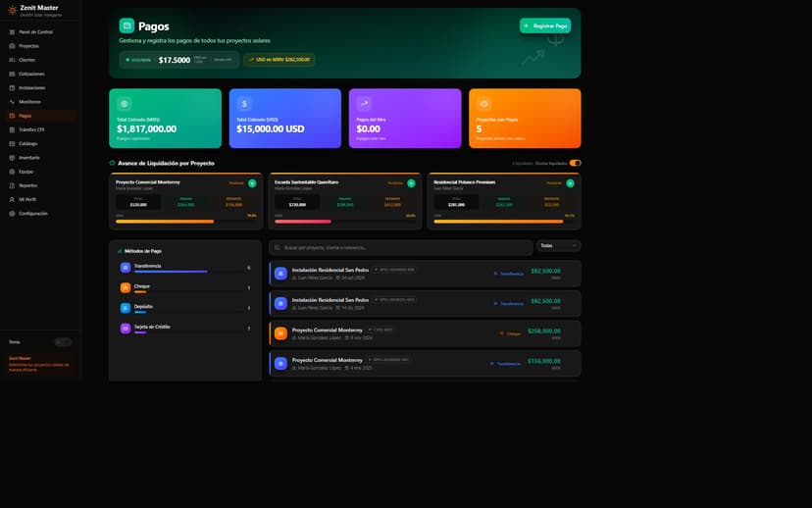Click the Tarjeta de Crédito payment method icon
The height and width of the screenshot is (508, 812).
click(x=125, y=329)
